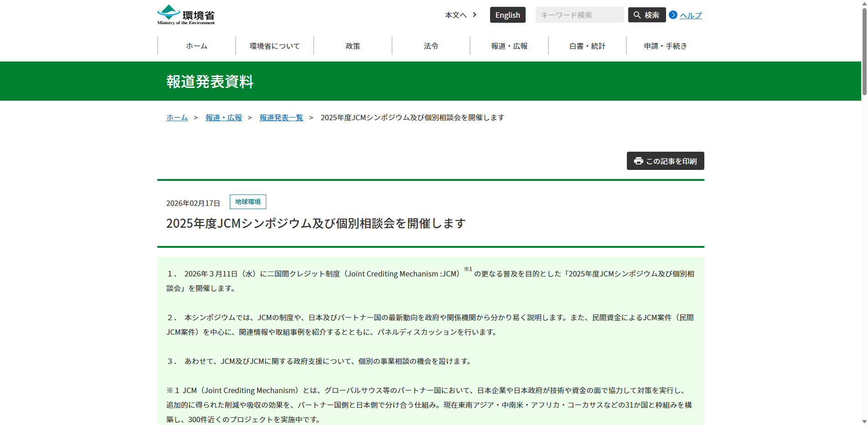Click the printer icon on この記事を印刷

point(638,161)
